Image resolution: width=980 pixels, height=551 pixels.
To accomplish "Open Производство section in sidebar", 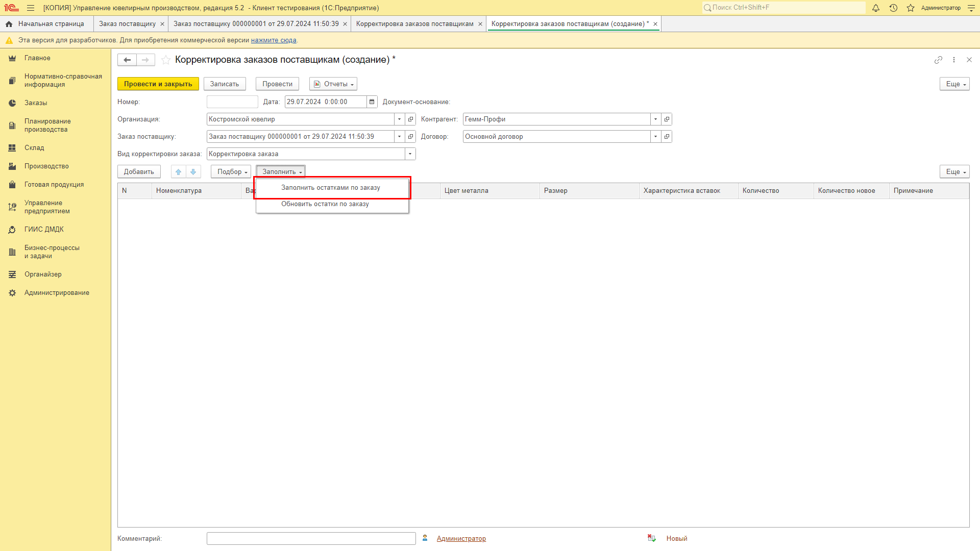I will coord(46,166).
